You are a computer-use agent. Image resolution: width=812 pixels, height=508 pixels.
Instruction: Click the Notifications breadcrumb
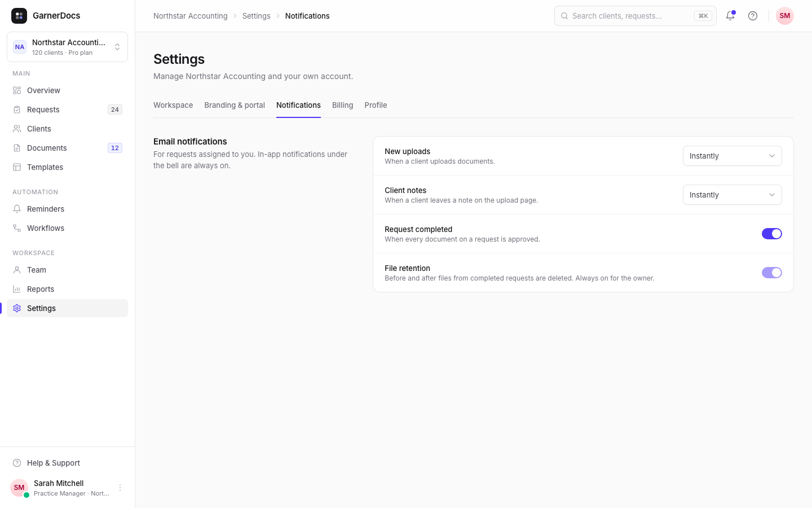(x=307, y=16)
